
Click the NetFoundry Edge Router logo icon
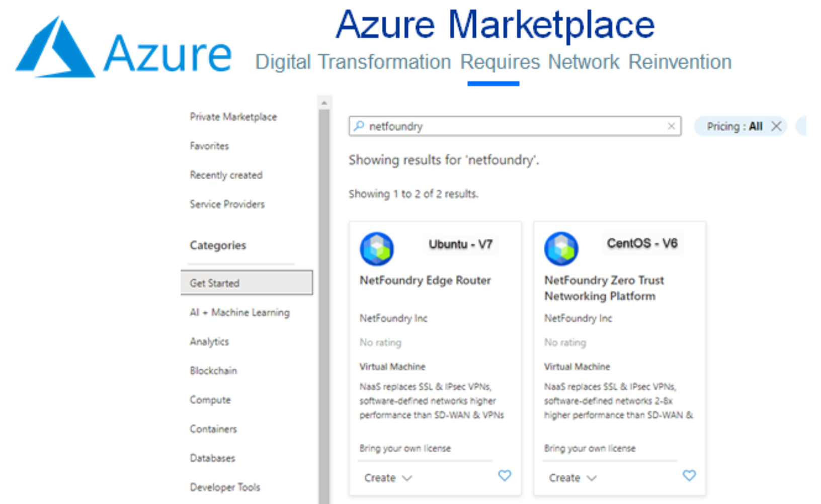click(377, 249)
